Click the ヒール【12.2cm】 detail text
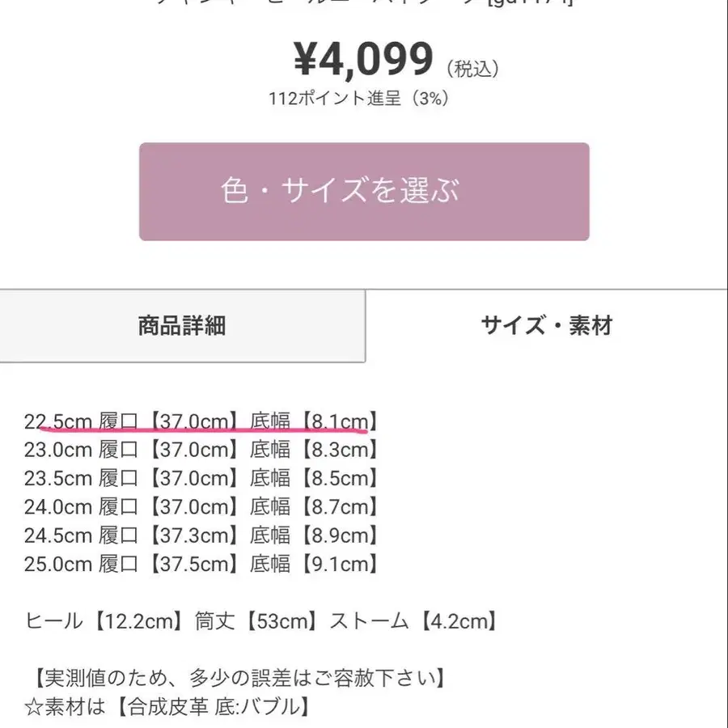This screenshot has width=728, height=728. pos(97,621)
